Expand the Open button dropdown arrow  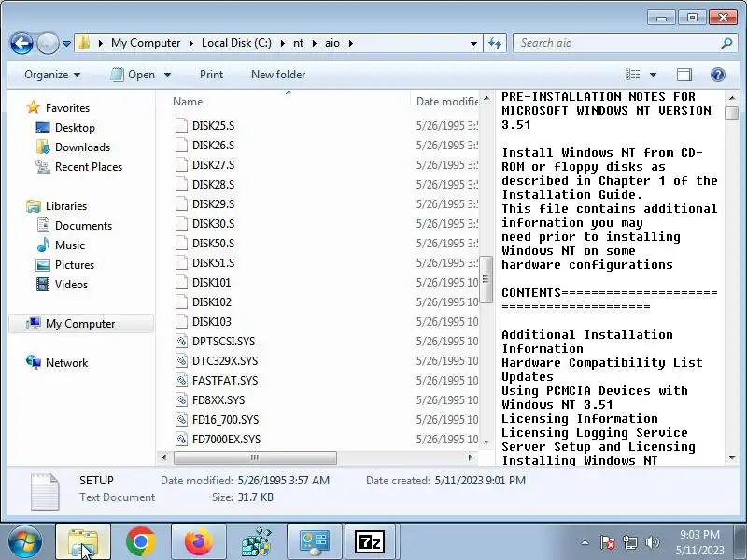168,75
